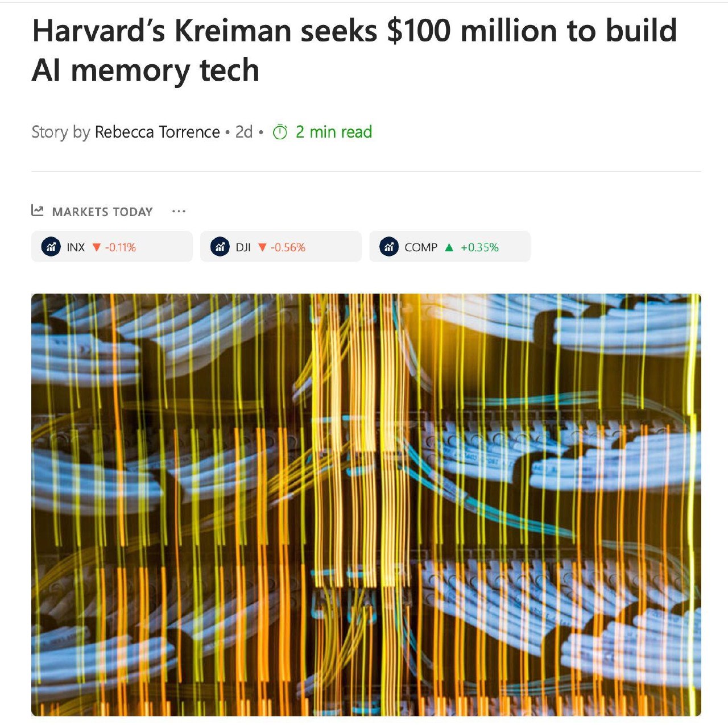Click the -0.56% DJI change value
The height and width of the screenshot is (725, 728).
click(288, 247)
